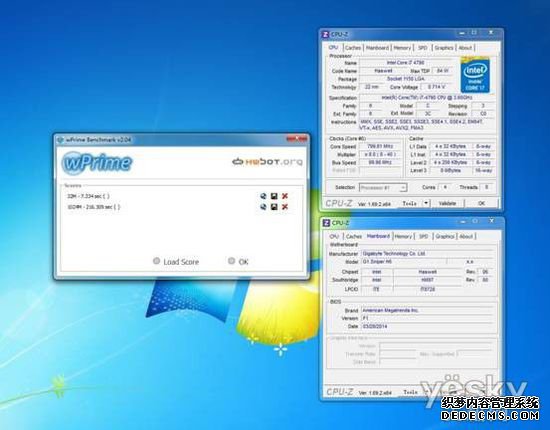
Task: Submit the 1024M score via globe icon
Action: tap(263, 207)
